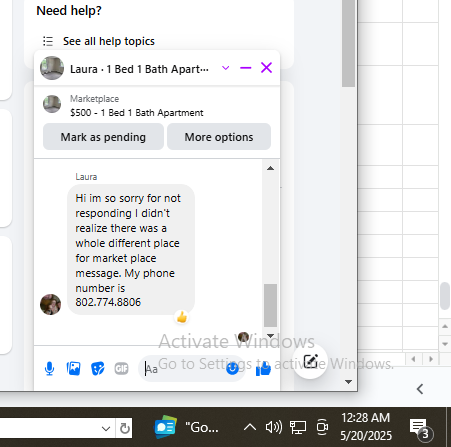Click the spreadsheet scroll down arrow

(445, 344)
